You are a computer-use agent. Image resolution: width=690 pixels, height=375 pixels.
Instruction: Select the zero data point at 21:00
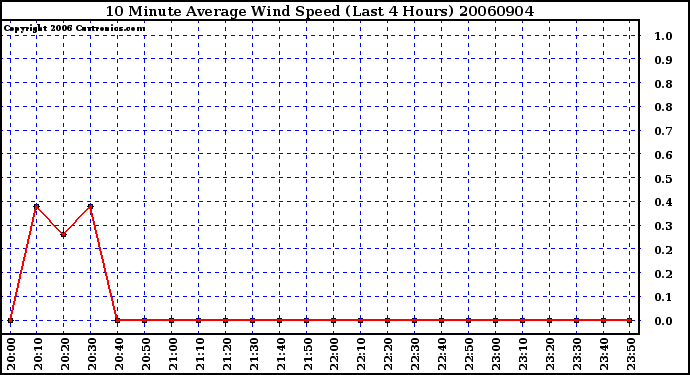point(172,320)
